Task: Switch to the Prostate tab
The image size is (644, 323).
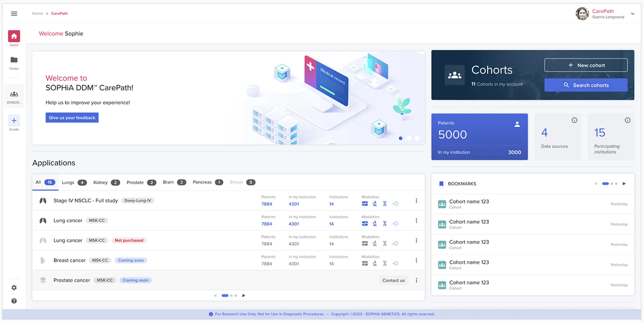Action: tap(141, 182)
